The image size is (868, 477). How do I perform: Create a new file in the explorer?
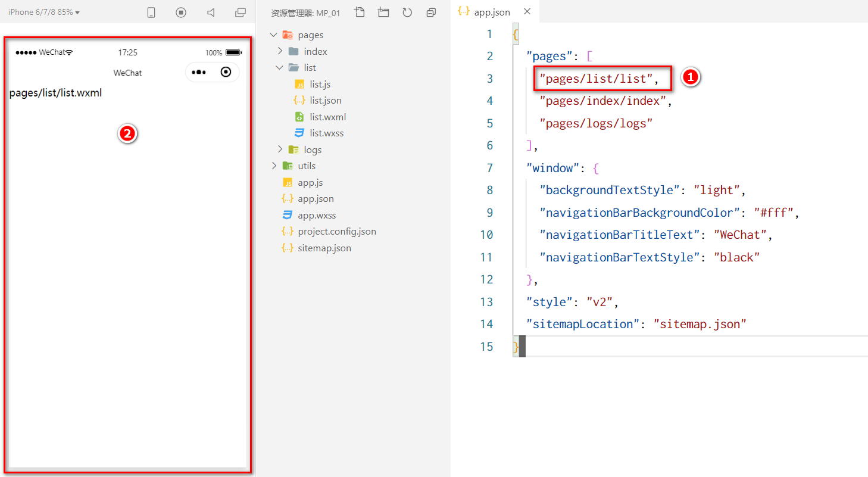[358, 13]
